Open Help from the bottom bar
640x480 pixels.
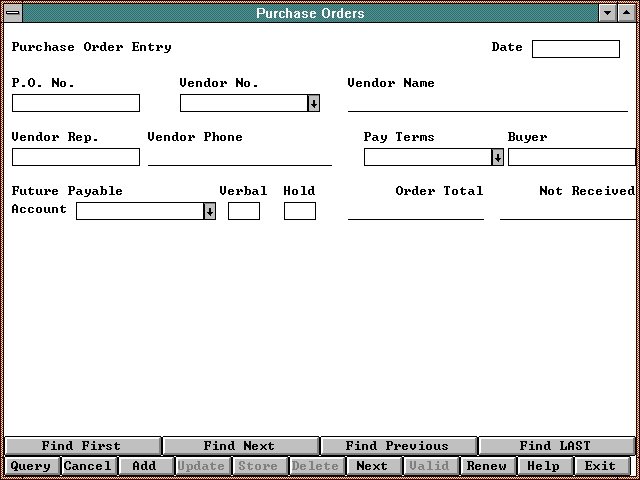tap(544, 466)
